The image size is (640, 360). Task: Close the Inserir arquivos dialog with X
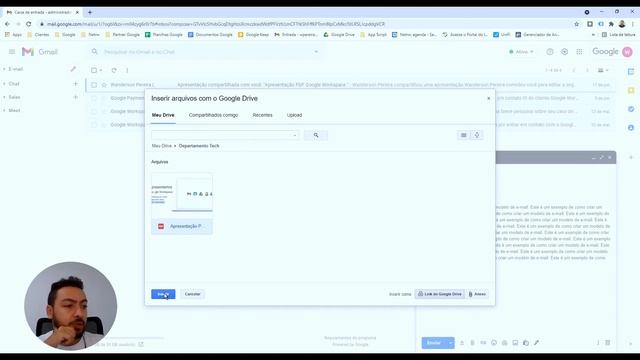point(489,98)
